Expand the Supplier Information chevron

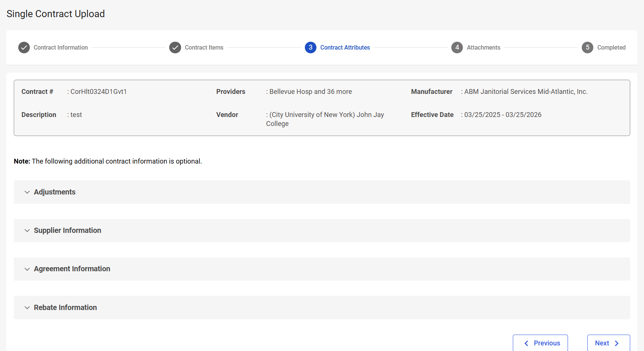[x=27, y=231]
